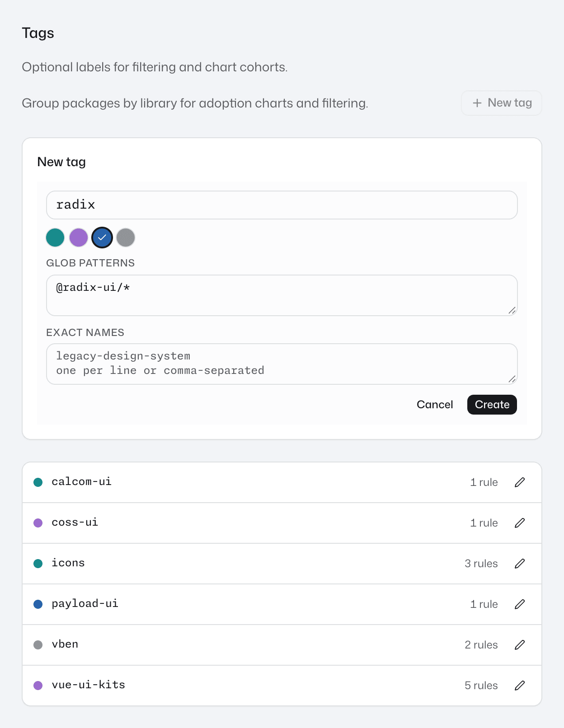The image size is (564, 728).
Task: Select the vue-ui-kits tag name
Action: [88, 685]
